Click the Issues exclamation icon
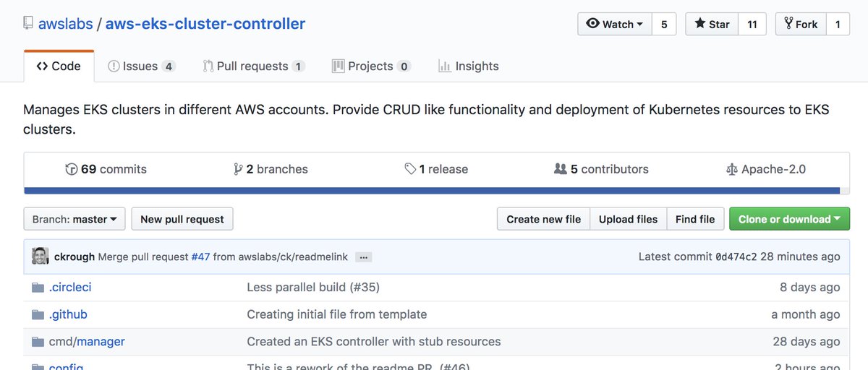Screen dimensions: 868x370 (114, 66)
